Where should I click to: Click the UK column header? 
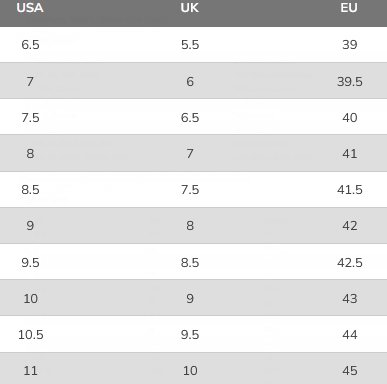coord(190,8)
